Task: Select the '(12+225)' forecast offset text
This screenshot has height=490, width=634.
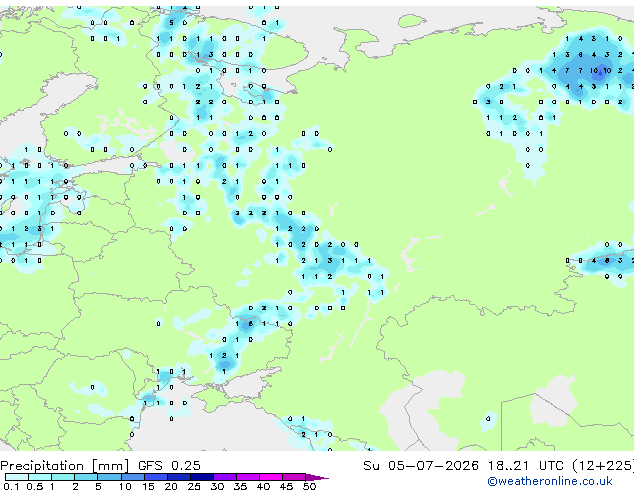Action: click(x=603, y=466)
